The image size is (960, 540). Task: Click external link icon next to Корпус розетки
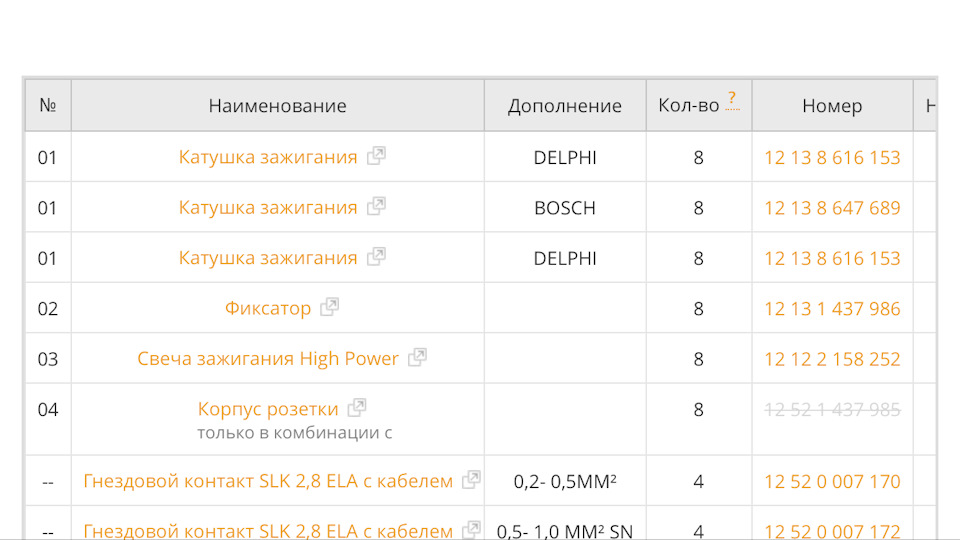pos(357,408)
